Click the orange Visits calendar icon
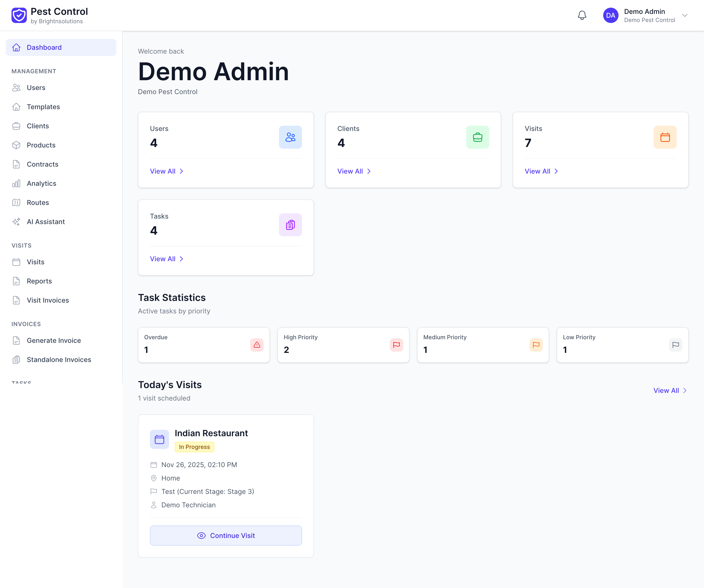Viewport: 704px width, 588px height. pyautogui.click(x=665, y=137)
